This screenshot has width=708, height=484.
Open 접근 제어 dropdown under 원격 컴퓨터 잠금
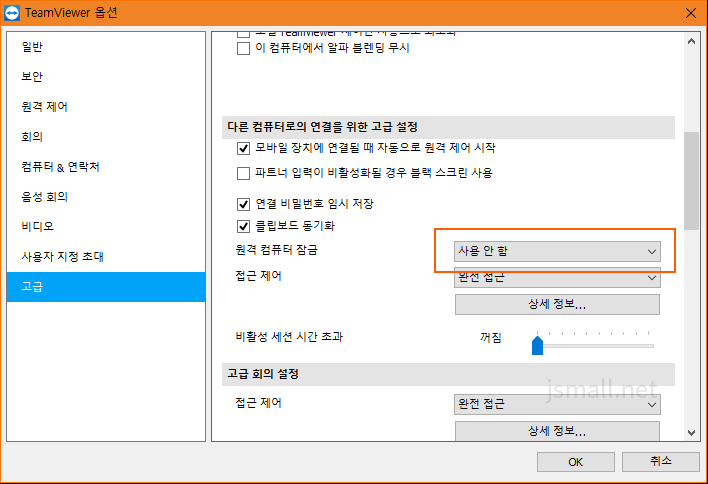557,278
